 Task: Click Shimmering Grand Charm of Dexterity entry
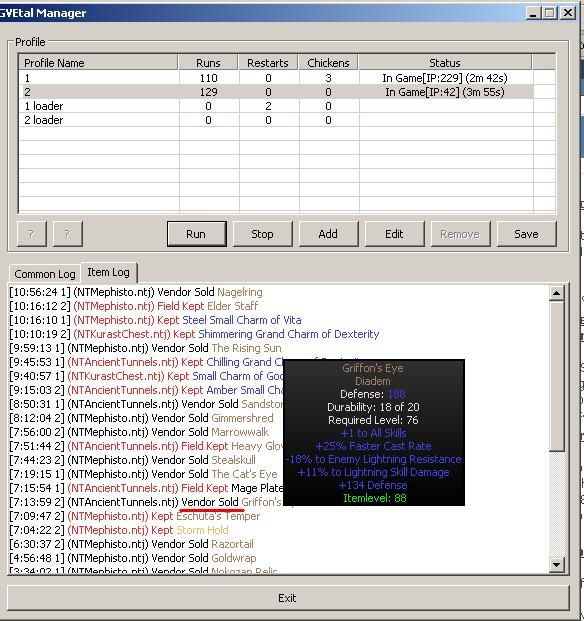pyautogui.click(x=194, y=334)
